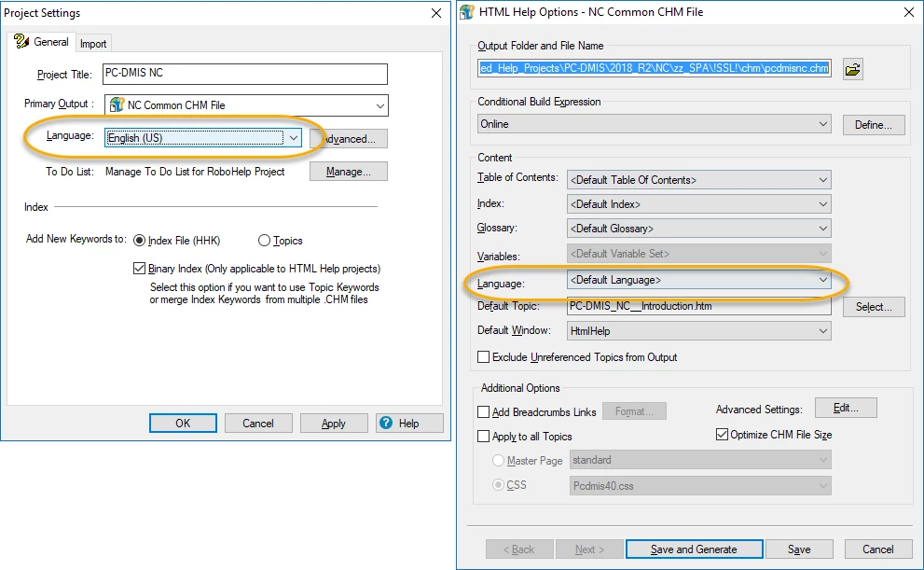The width and height of the screenshot is (924, 570).
Task: Open the Default Index dropdown
Action: (x=699, y=204)
